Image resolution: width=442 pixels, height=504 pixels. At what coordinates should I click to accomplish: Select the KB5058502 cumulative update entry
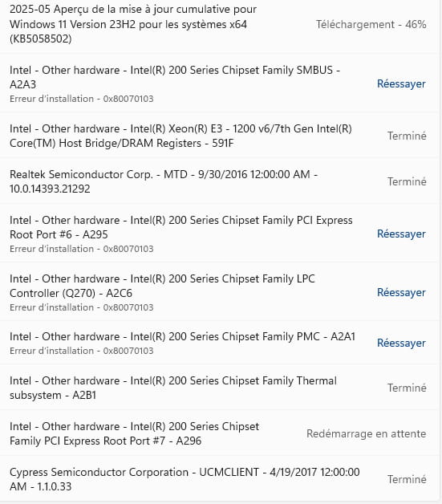coord(220,24)
